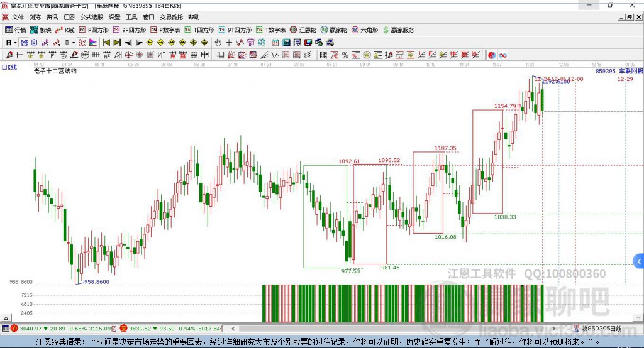Screen dimensions: 644x348
Task: Open the 文件 menu
Action: (18, 17)
